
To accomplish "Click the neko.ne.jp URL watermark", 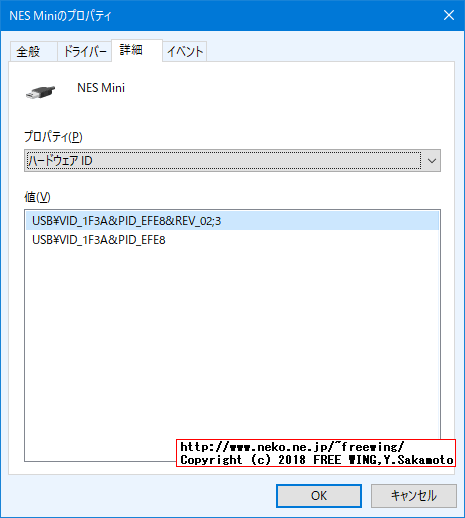I will [x=292, y=447].
